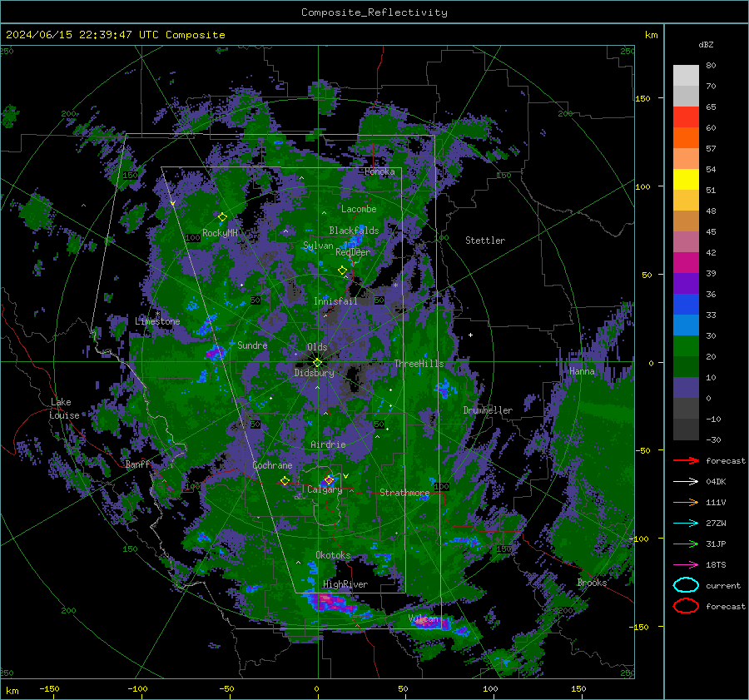749x700 pixels.
Task: Click the Vulcan town label
Action: (423, 618)
